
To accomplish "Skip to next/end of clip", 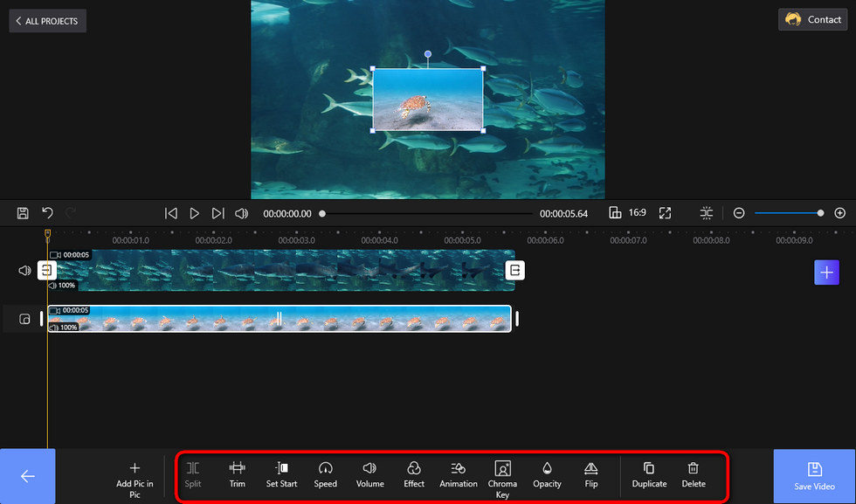I will click(x=217, y=213).
